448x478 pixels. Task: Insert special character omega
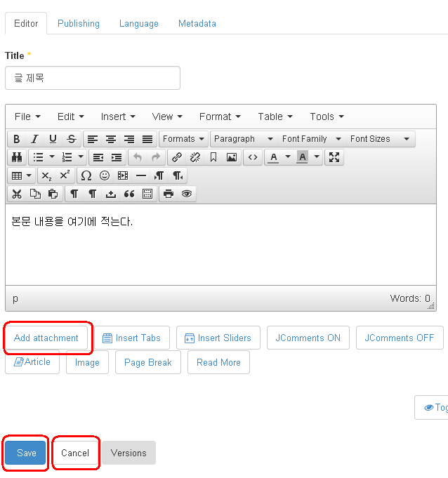pyautogui.click(x=86, y=175)
